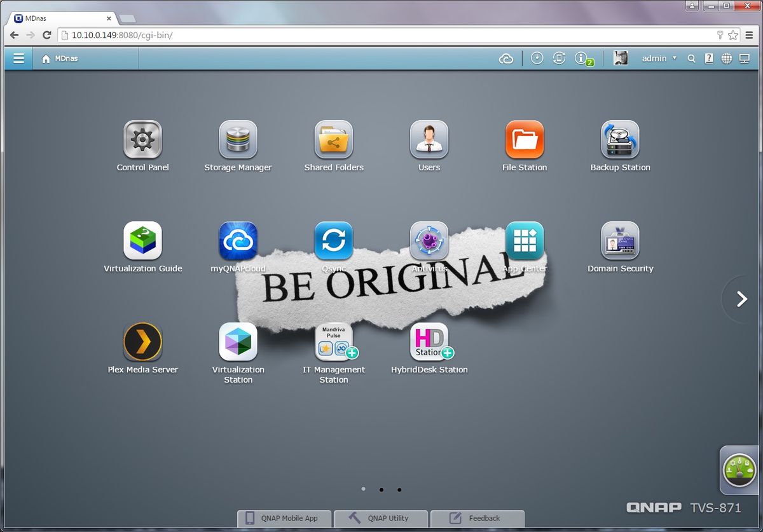Screen dimensions: 763x532
Task: Select the first desktop page dot
Action: point(363,489)
